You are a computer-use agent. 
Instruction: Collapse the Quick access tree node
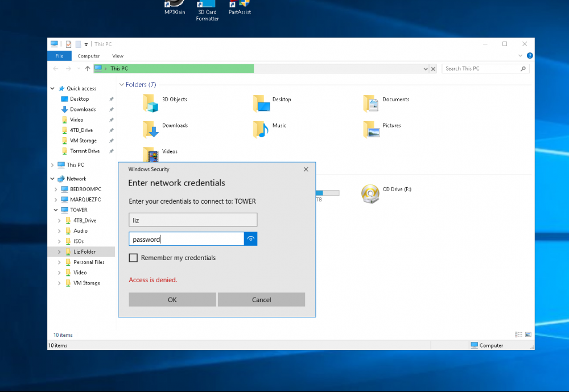click(x=52, y=89)
